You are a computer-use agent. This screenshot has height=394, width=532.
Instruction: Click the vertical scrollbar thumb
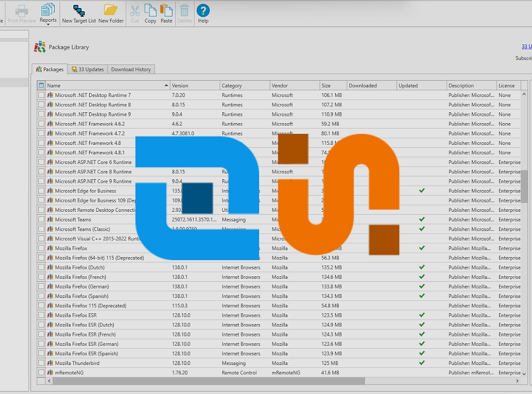[524, 186]
